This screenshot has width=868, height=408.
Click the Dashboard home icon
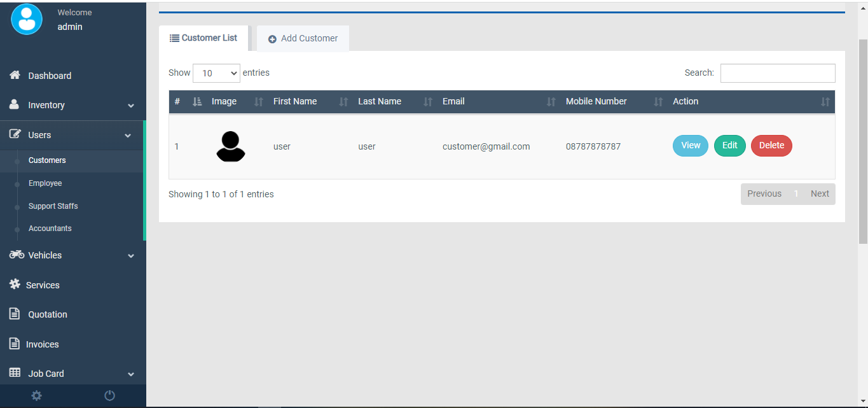15,75
